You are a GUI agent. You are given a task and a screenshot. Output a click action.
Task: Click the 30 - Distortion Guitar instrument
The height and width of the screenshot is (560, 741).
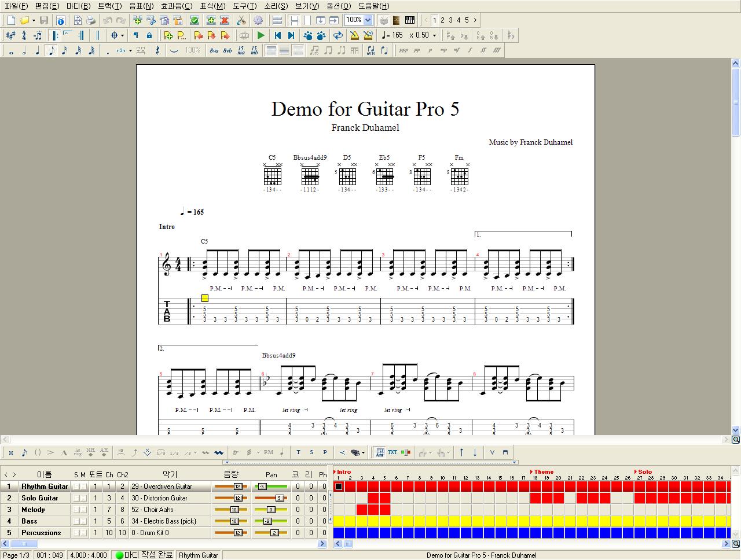point(159,498)
